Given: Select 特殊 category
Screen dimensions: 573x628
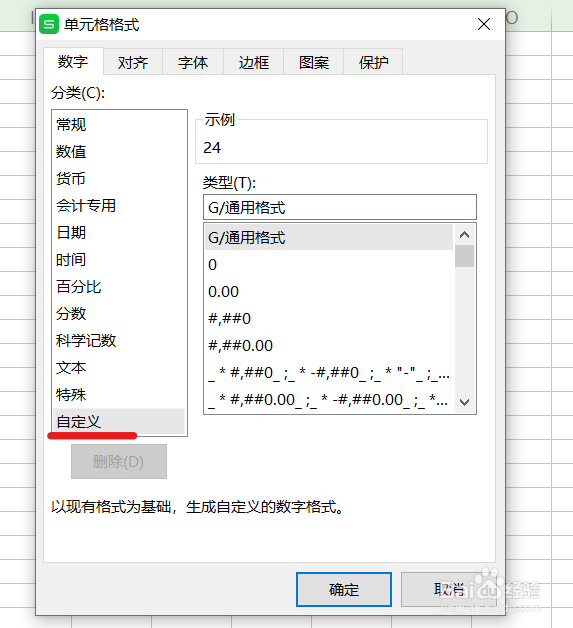Looking at the screenshot, I should (119, 395).
